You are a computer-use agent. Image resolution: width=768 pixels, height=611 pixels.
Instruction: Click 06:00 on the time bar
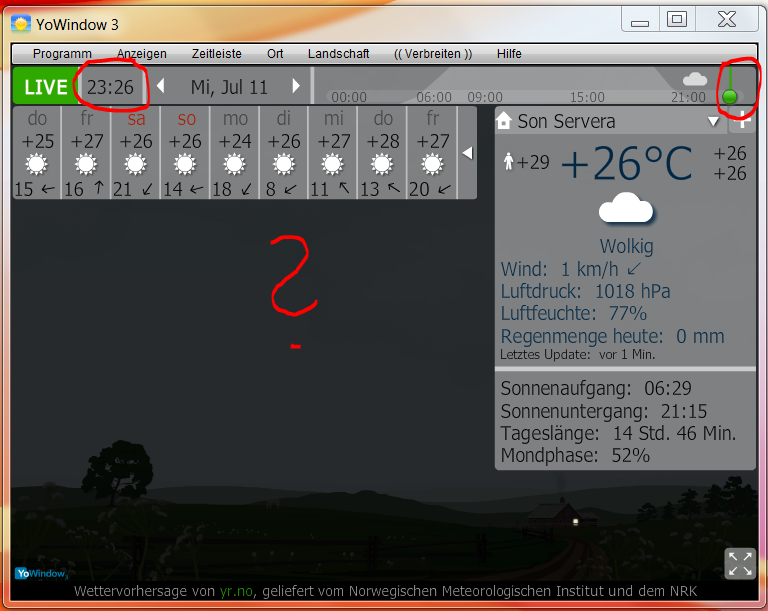pyautogui.click(x=433, y=97)
